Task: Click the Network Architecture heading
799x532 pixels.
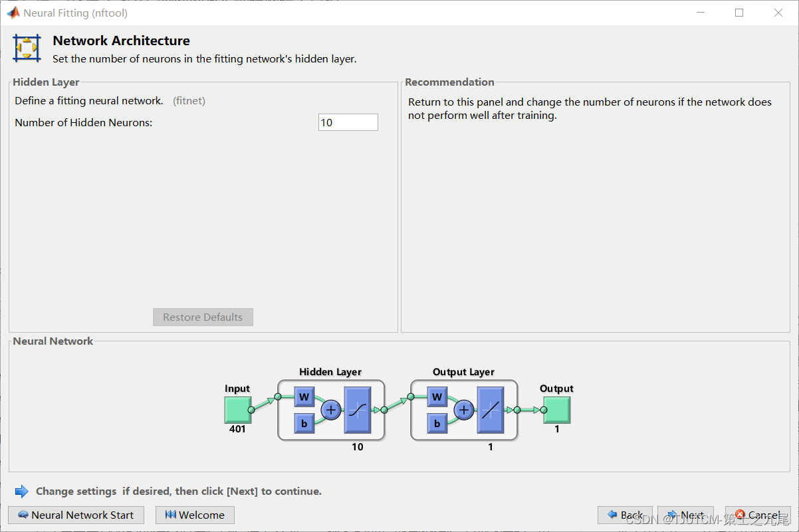Action: point(121,41)
